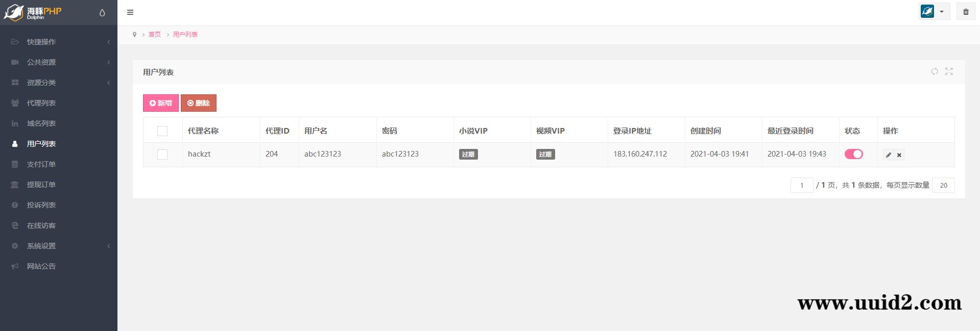Open 提现订单 in sidebar
Image resolution: width=980 pixels, height=331 pixels.
59,185
